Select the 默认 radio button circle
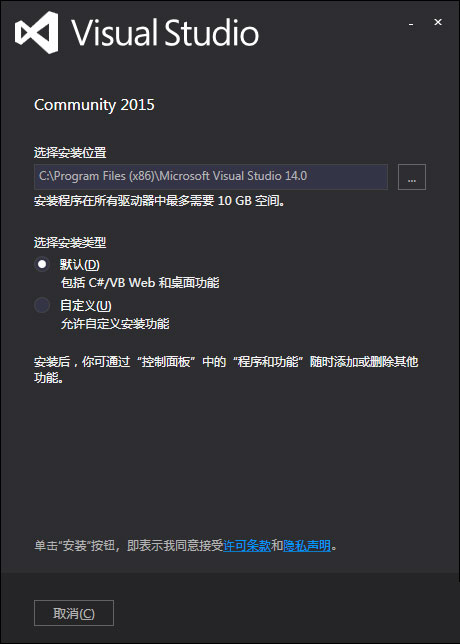The height and width of the screenshot is (644, 460). (x=42, y=264)
